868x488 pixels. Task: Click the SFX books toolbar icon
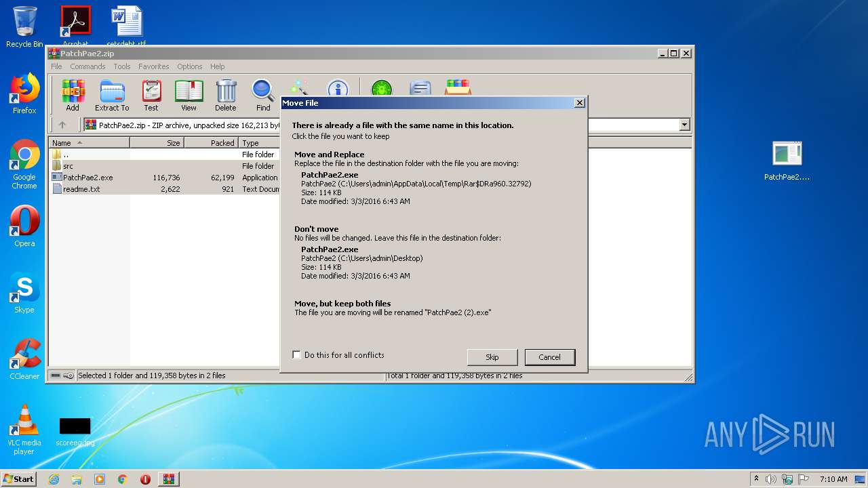coord(458,88)
